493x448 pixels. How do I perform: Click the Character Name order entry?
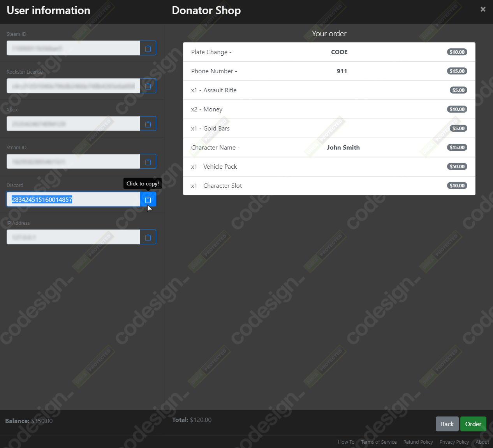[x=329, y=147]
